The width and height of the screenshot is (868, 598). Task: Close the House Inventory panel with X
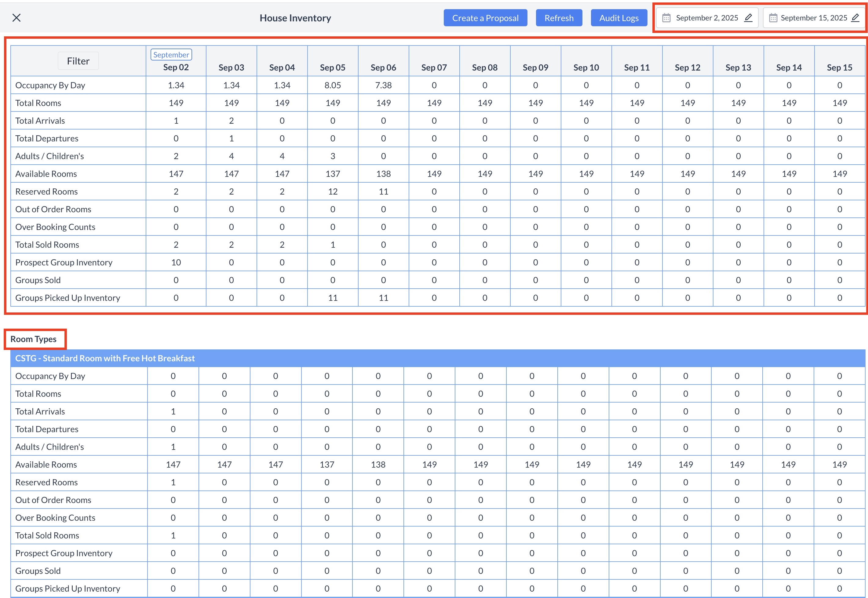point(16,18)
